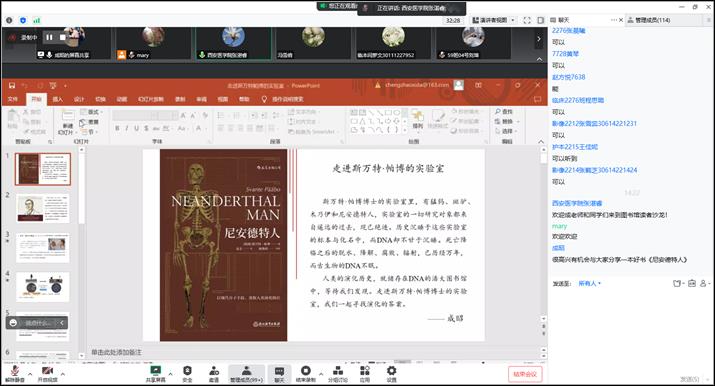The width and height of the screenshot is (715, 386).
Task: Collapse the PowerPoint ribbon arrow
Action: tap(541, 142)
